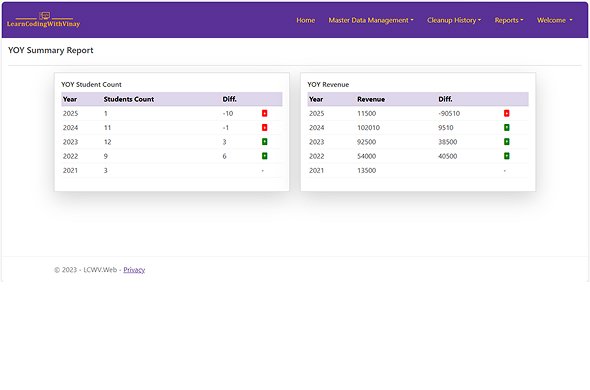Click the -90510 revenue diff value
The width and height of the screenshot is (590, 390).
click(x=449, y=113)
